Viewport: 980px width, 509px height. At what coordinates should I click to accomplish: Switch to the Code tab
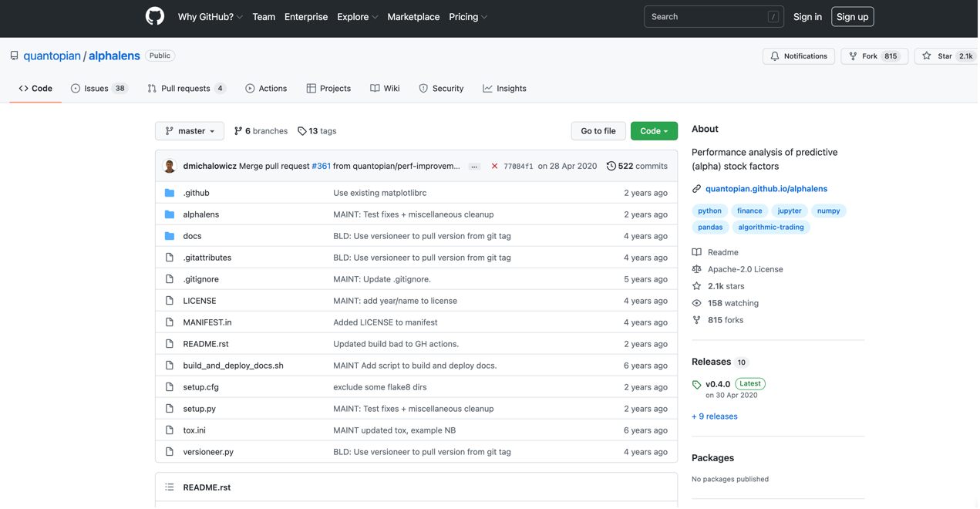tap(35, 89)
